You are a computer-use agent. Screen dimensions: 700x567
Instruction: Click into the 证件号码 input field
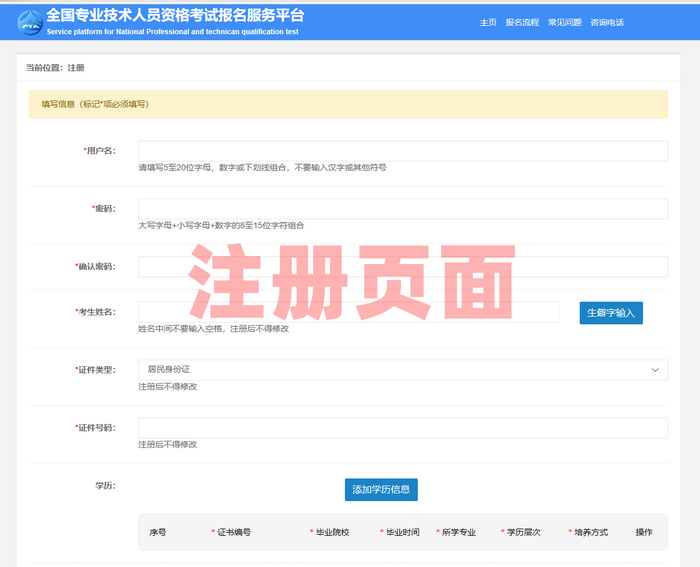click(x=402, y=428)
